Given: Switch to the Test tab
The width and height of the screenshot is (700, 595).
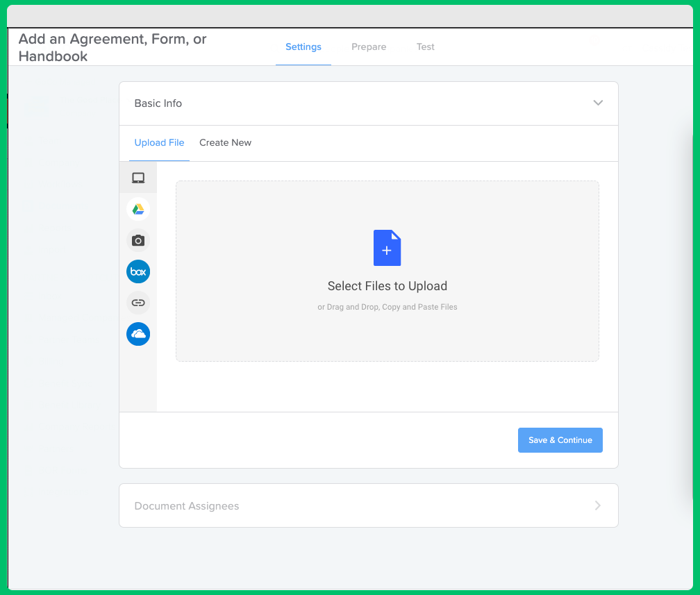Looking at the screenshot, I should point(425,47).
